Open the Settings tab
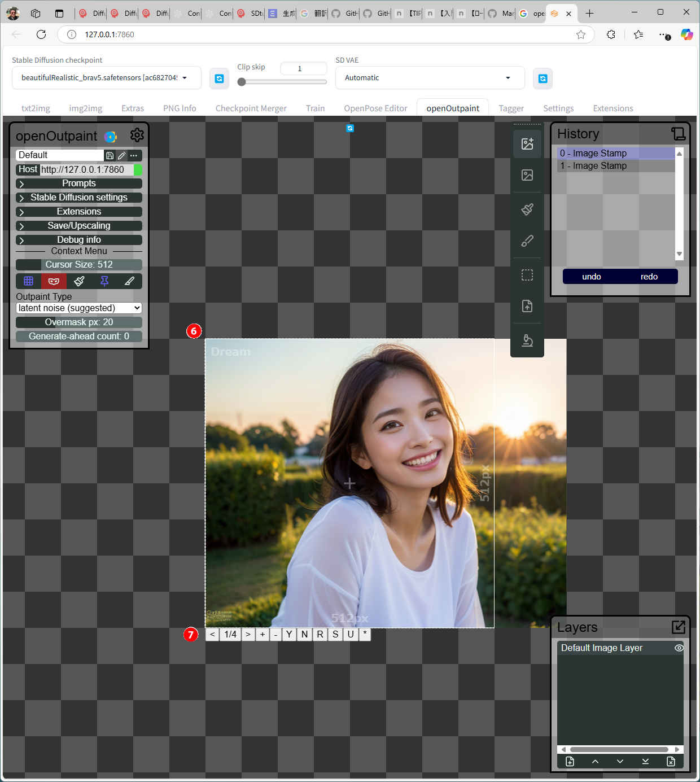Screen dimensions: 700x782 558,108
